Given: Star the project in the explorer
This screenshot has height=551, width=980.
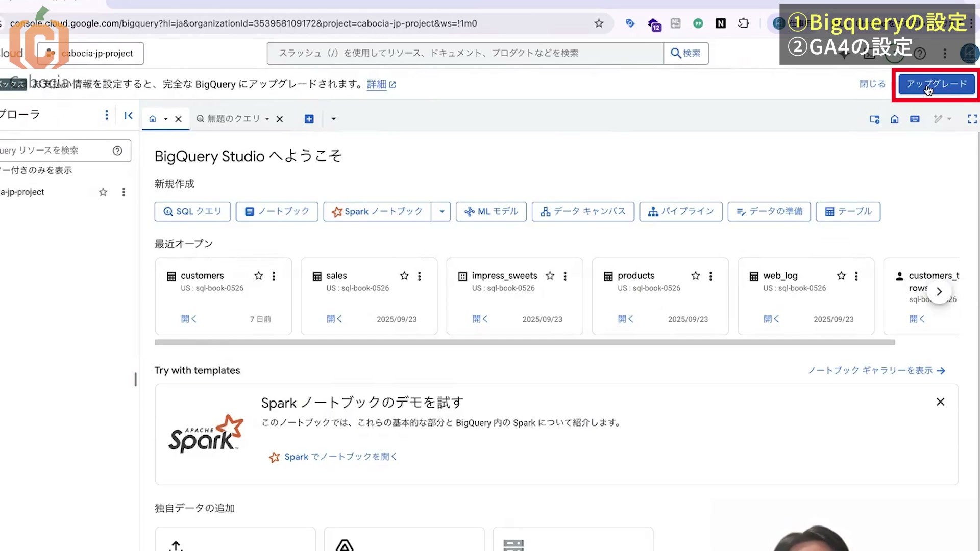Looking at the screenshot, I should [103, 192].
